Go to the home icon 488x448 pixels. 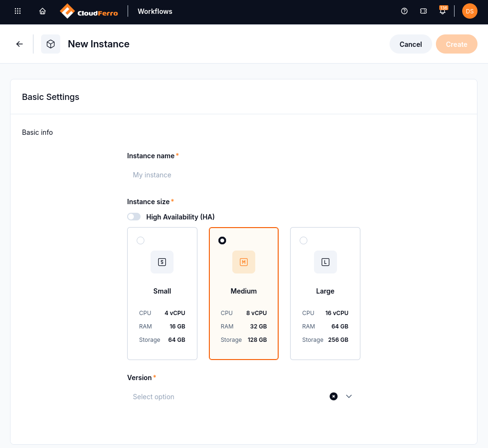pos(43,11)
